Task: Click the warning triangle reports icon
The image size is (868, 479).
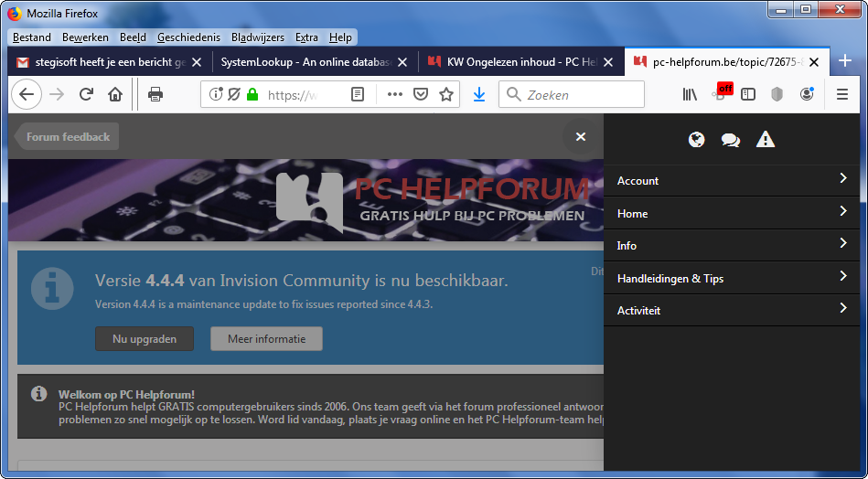Action: [766, 139]
